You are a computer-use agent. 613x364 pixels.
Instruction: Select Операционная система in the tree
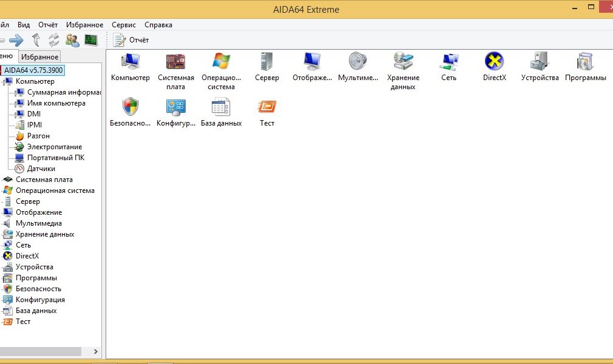pyautogui.click(x=55, y=191)
